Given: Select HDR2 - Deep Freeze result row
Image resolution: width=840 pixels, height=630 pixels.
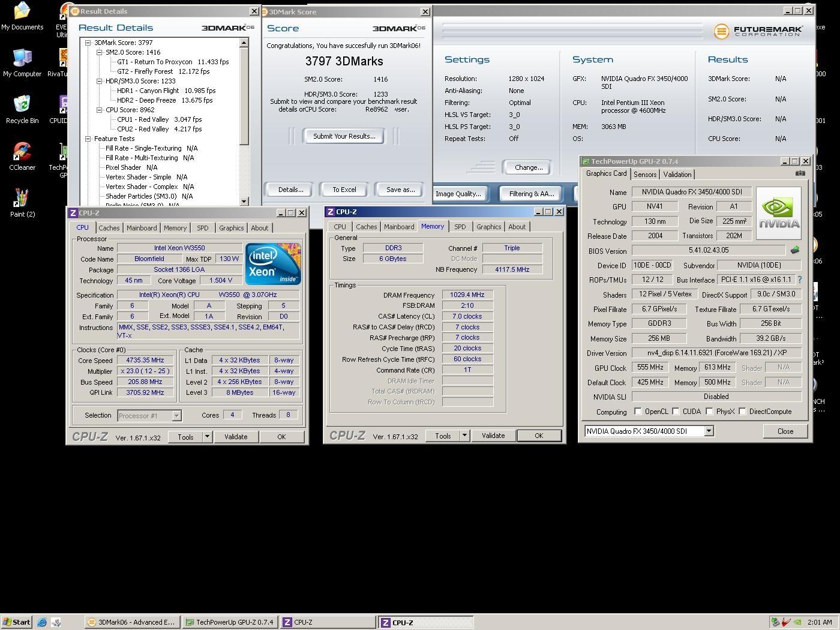Looking at the screenshot, I should click(164, 100).
